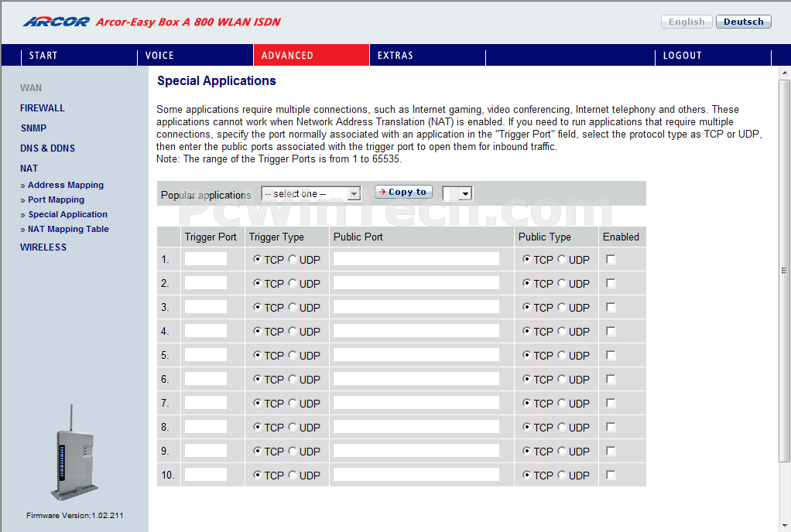Screen dimensions: 791x532
Task: Click Public Port field in row 9
Action: [x=416, y=451]
